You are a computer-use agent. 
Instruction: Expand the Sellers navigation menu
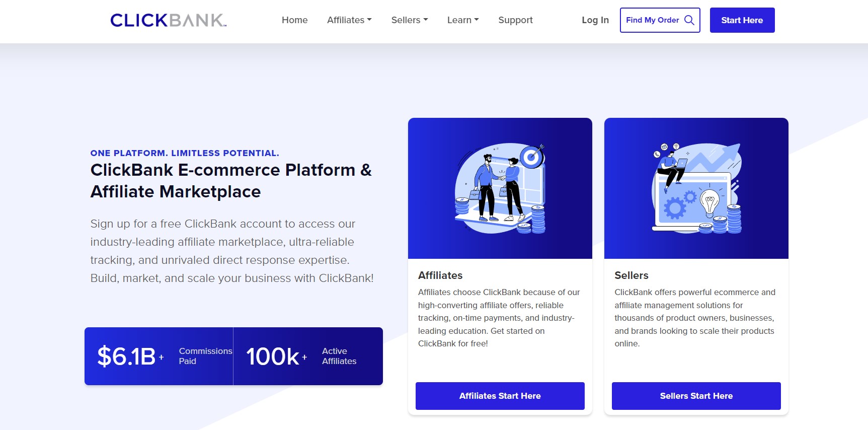(x=410, y=20)
